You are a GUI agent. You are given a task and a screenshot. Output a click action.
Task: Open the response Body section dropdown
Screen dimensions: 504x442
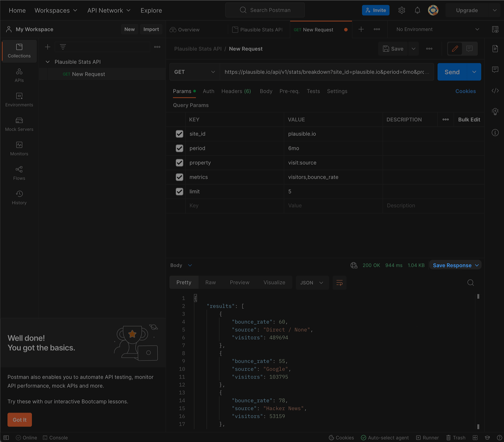pyautogui.click(x=181, y=265)
